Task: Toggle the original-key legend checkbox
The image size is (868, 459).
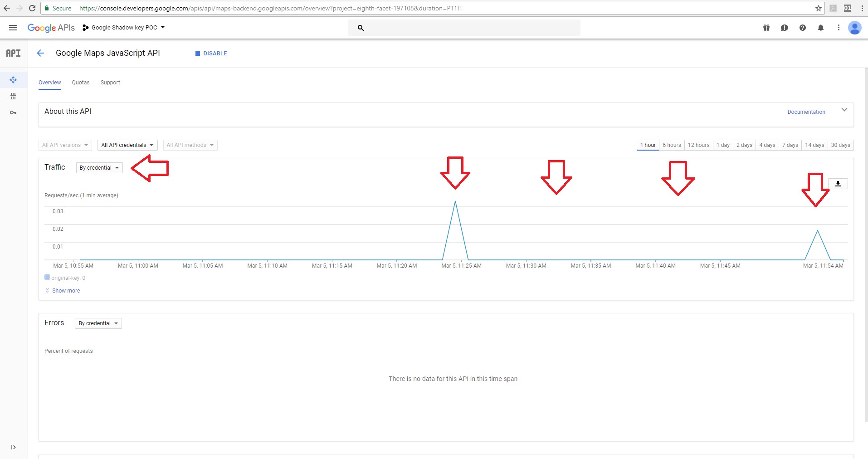Action: [47, 277]
